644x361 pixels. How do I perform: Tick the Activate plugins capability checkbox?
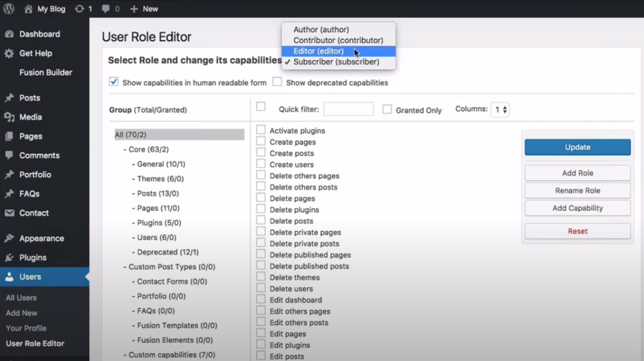260,130
